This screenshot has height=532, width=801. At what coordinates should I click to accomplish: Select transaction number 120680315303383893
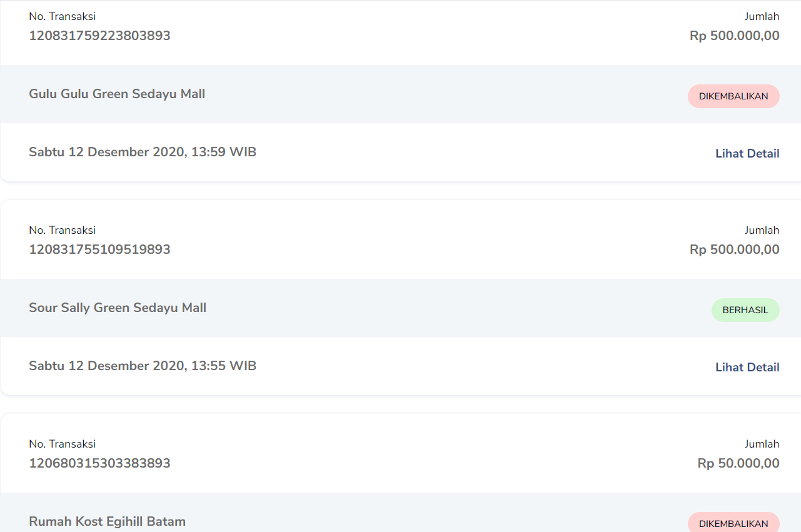click(x=99, y=463)
